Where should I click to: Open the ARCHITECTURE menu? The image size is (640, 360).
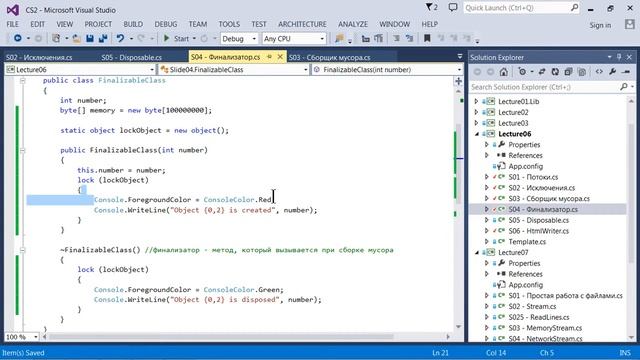point(302,24)
